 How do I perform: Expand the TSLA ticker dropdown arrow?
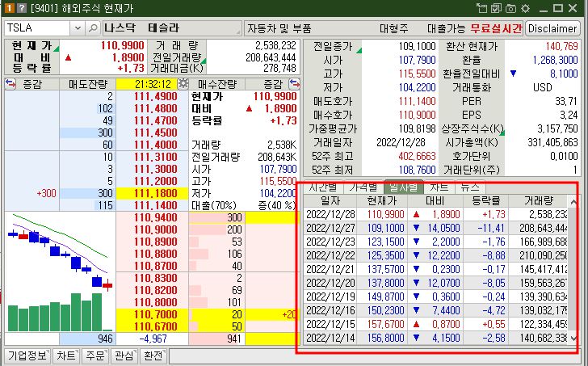tap(78, 28)
